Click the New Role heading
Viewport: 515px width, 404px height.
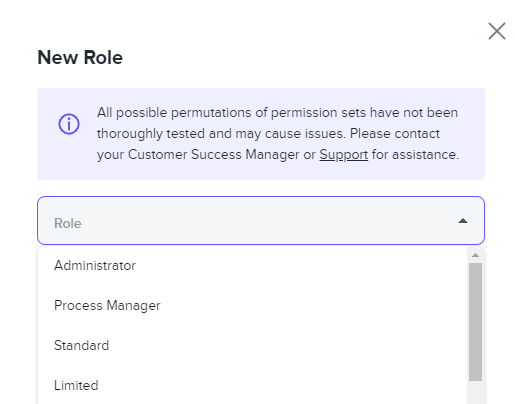[x=80, y=57]
